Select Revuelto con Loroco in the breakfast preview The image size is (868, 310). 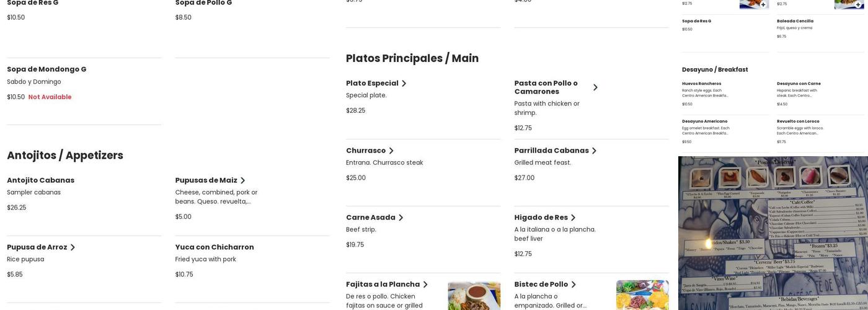pyautogui.click(x=798, y=122)
